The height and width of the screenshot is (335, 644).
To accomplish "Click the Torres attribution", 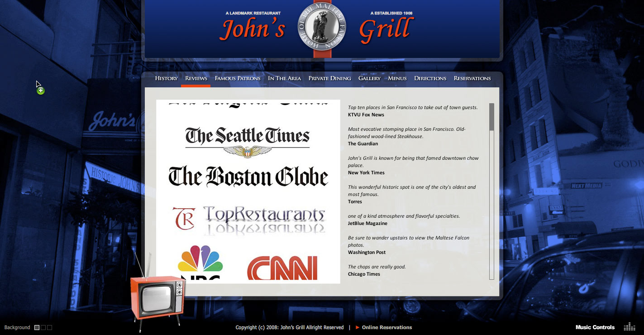I will pos(355,201).
